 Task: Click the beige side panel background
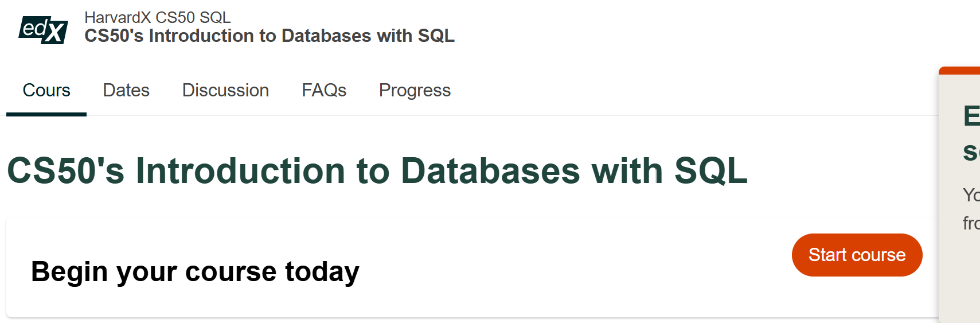[959, 275]
